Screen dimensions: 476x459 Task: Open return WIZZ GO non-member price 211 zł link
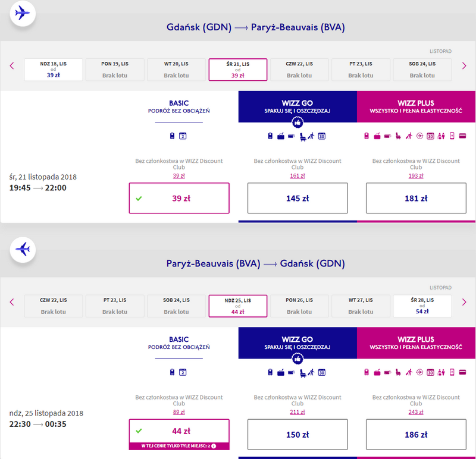(x=297, y=412)
